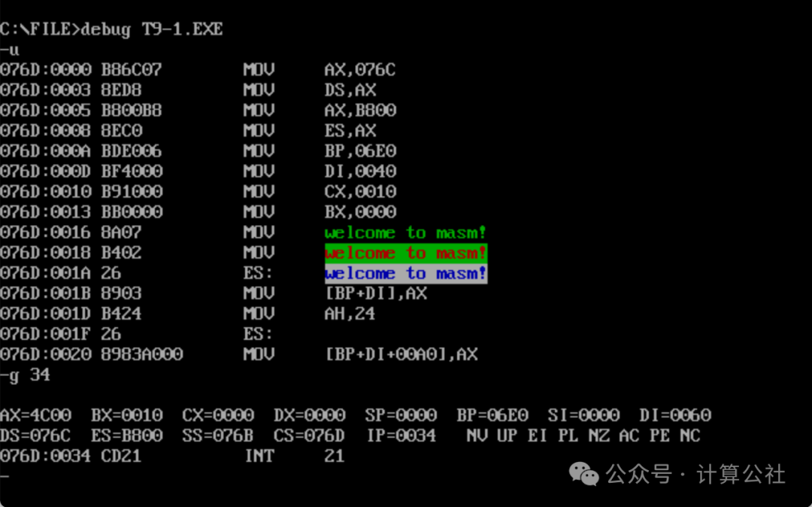This screenshot has height=507, width=812.
Task: Click segment register CS=076D
Action: tap(309, 436)
